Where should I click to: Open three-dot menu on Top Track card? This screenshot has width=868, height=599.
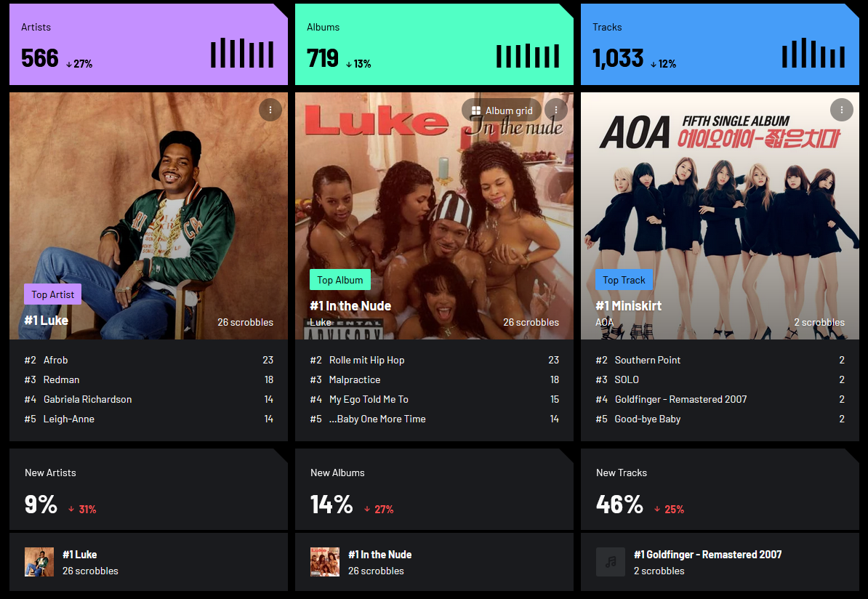(x=841, y=110)
